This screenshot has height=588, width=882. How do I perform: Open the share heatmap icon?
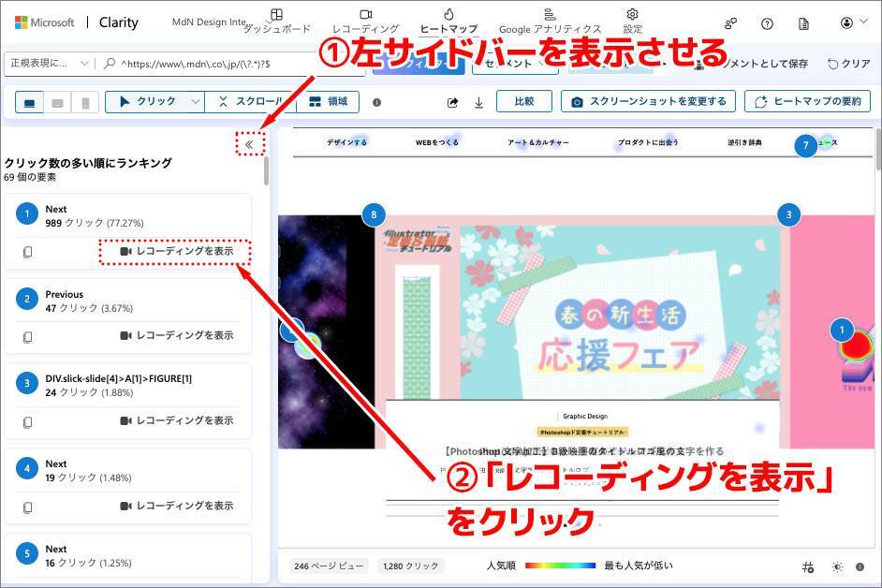(x=453, y=102)
